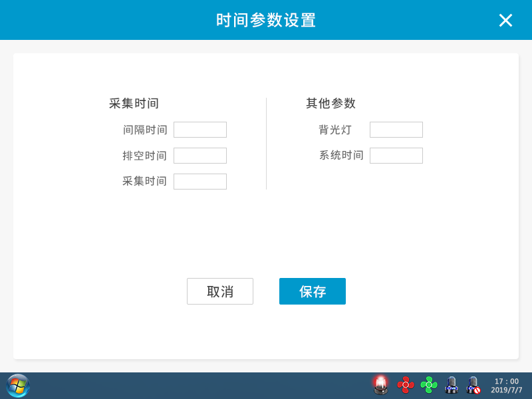Viewport: 532px width, 399px height.
Task: Click the red alarm siren tray icon
Action: [380, 385]
